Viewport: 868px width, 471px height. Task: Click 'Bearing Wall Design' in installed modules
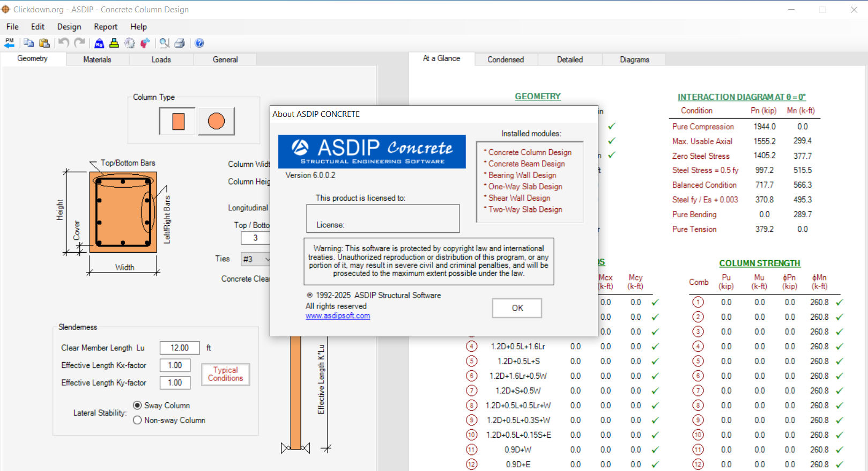[x=522, y=175]
